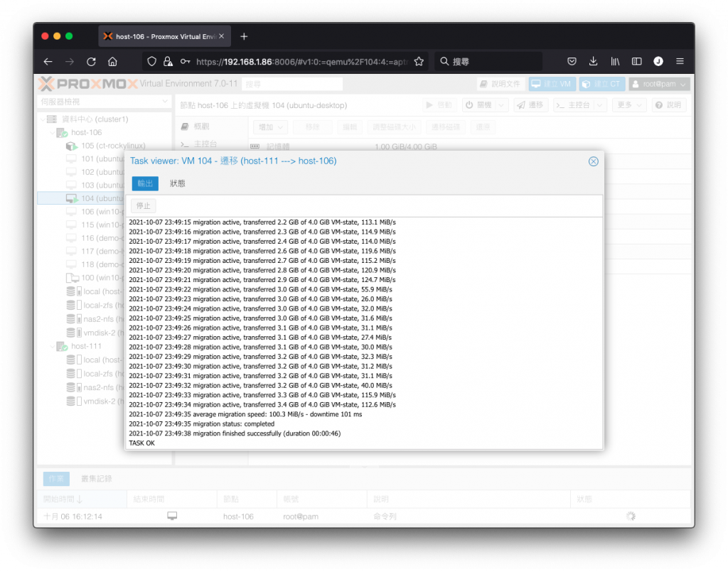Open the Firefox account avatar icon
This screenshot has width=728, height=572.
tap(658, 62)
